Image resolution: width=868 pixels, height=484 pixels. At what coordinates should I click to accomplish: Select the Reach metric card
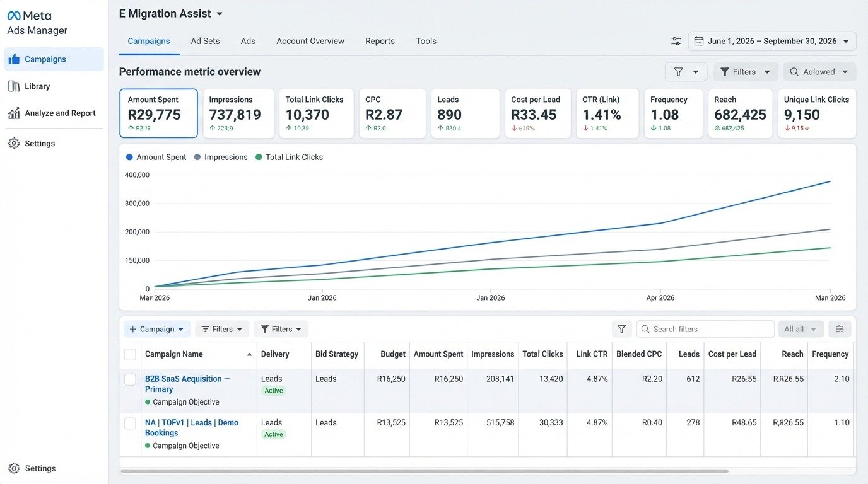pos(740,113)
